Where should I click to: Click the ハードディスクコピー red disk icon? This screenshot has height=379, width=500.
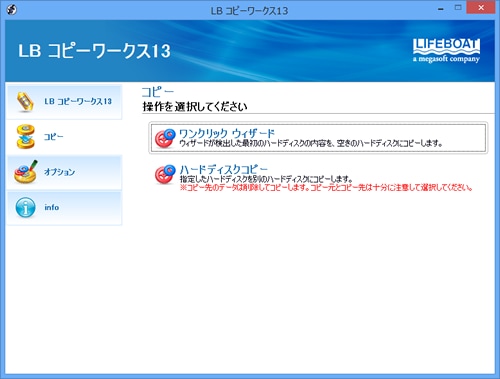click(165, 174)
